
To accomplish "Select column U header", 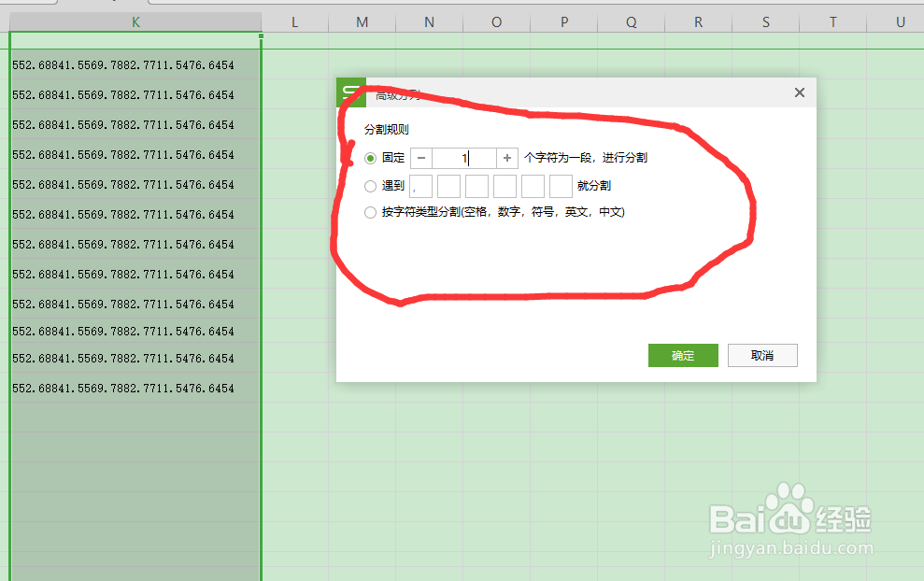I will coord(896,22).
